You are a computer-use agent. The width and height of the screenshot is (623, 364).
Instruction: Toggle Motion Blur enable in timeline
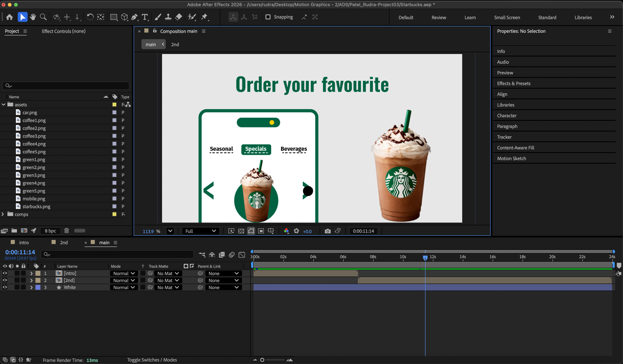click(232, 255)
